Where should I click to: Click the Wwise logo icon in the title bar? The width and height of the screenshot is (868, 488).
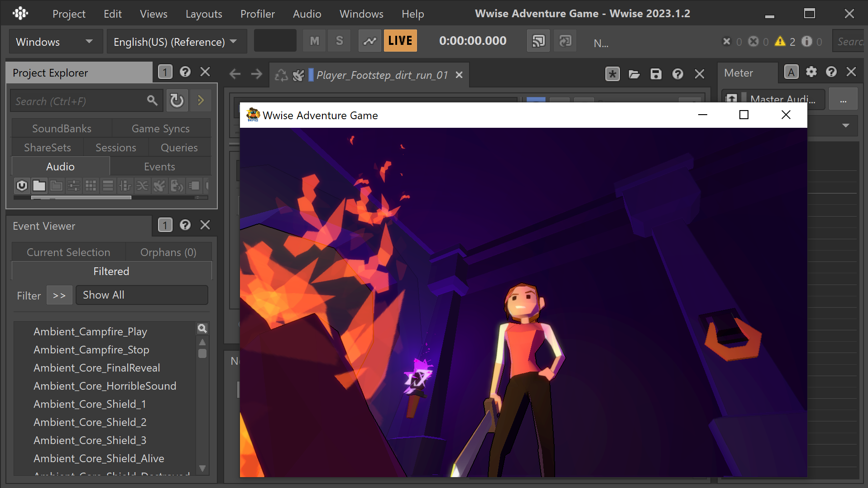click(x=20, y=14)
